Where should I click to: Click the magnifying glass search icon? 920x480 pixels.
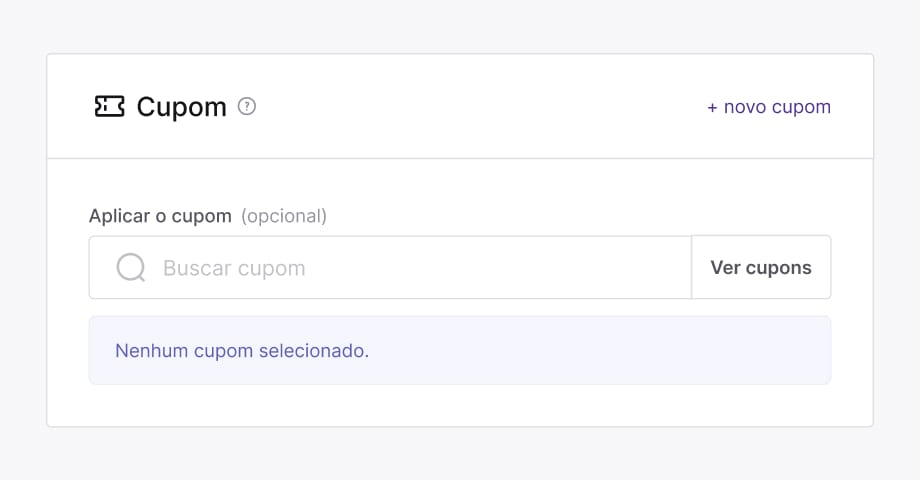[131, 268]
